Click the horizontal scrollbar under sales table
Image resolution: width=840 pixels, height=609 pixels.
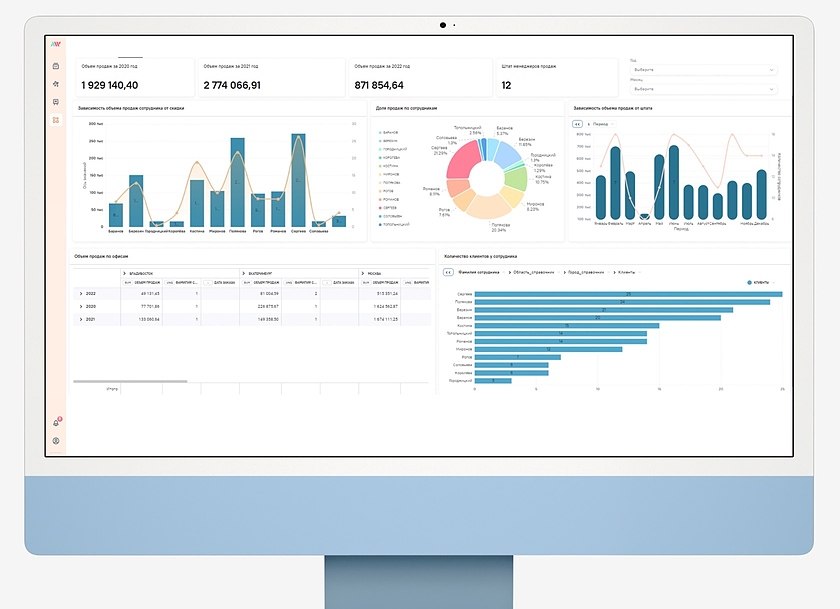[x=116, y=381]
